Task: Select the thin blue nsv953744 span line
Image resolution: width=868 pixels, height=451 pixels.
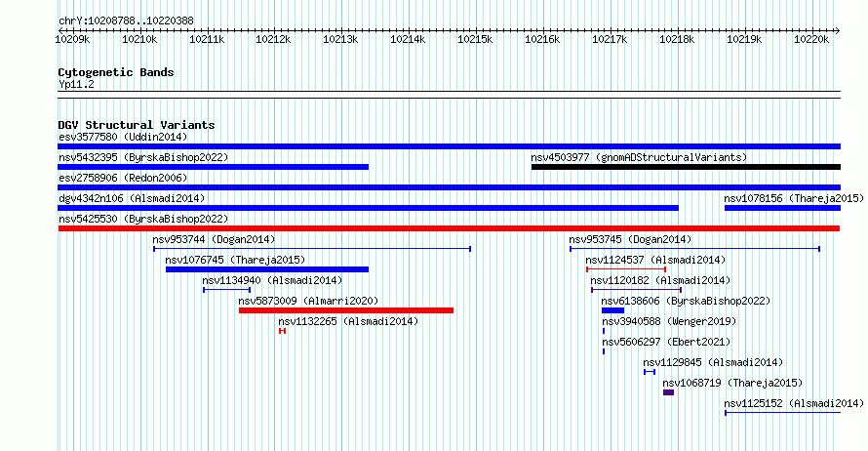Action: [x=312, y=249]
